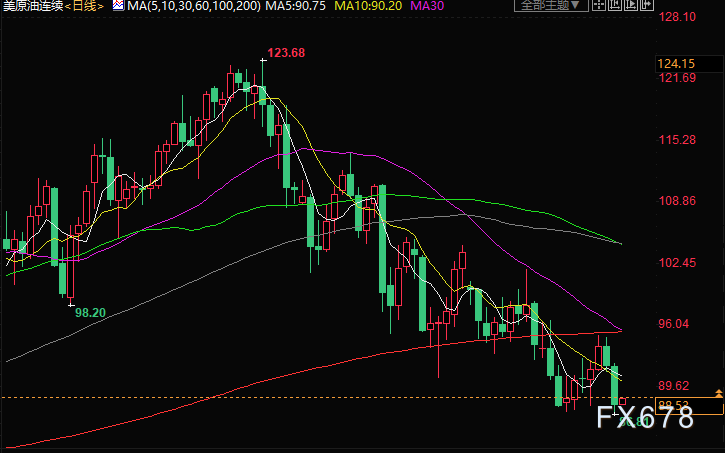Click the 128.10 axis price
725x453 pixels.
677,17
